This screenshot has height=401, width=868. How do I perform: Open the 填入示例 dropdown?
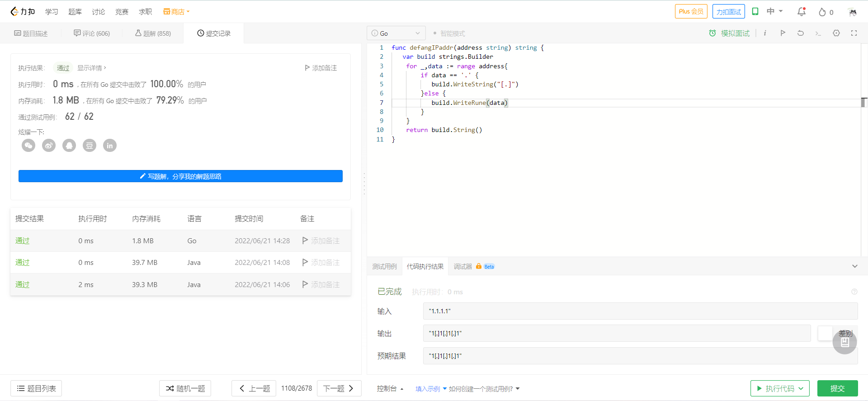[x=431, y=389]
